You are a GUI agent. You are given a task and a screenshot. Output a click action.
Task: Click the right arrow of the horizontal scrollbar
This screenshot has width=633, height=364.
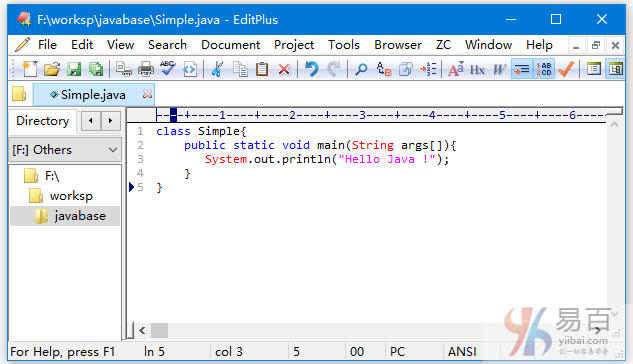[x=598, y=331]
